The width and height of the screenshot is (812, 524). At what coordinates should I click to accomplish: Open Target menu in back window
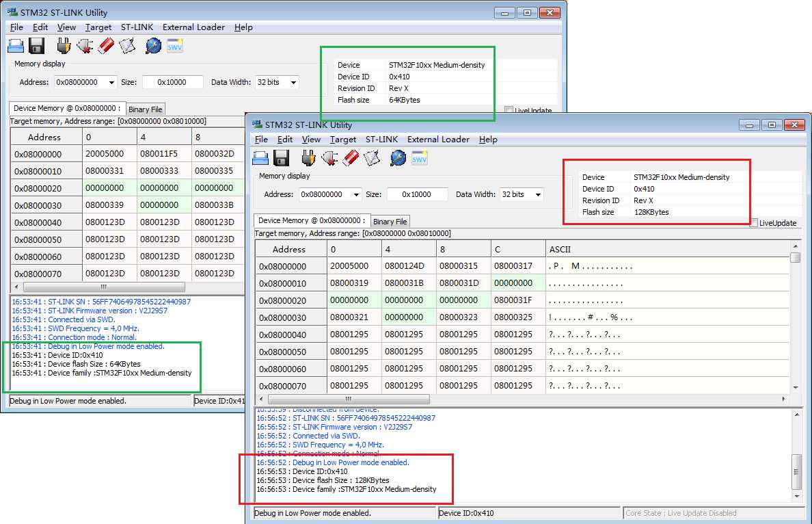98,27
